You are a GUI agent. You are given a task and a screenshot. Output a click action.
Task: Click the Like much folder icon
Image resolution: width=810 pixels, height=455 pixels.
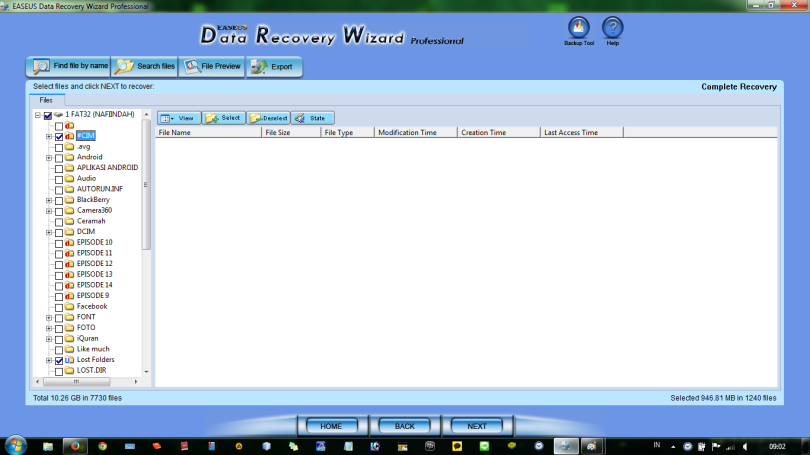[69, 349]
